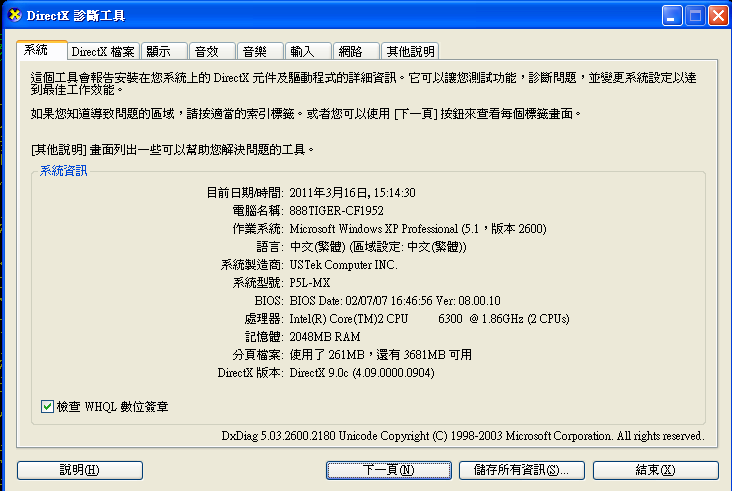Click computer name 888TIGER-CF1952

(x=337, y=211)
